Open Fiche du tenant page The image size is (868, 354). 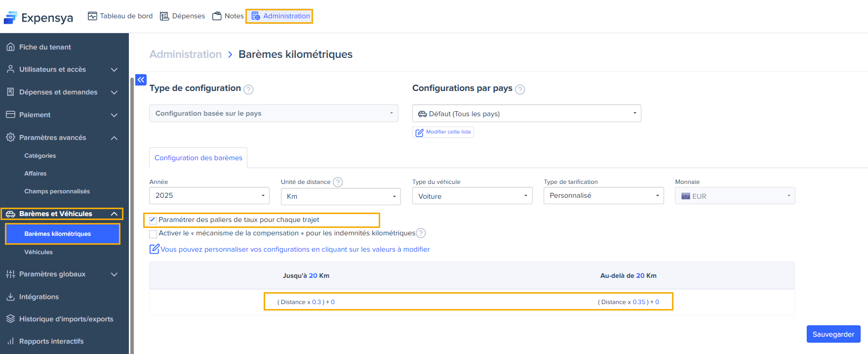pyautogui.click(x=45, y=47)
